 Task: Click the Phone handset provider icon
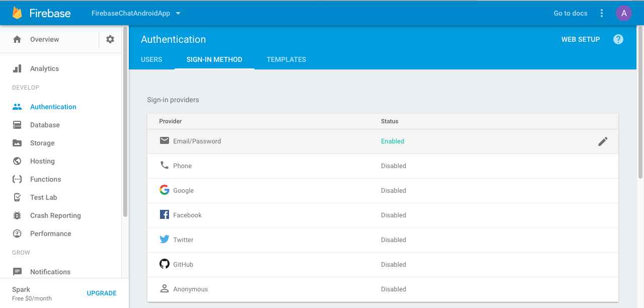click(x=165, y=165)
